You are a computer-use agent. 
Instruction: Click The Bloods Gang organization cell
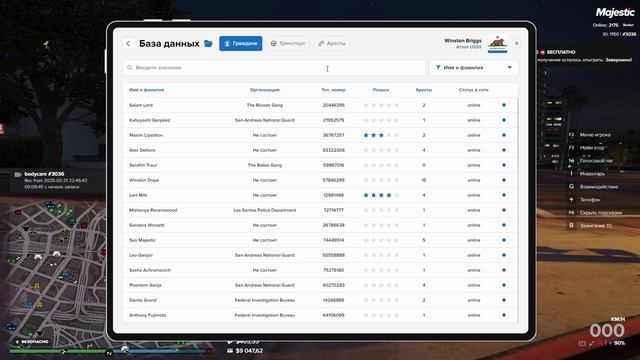pos(264,105)
